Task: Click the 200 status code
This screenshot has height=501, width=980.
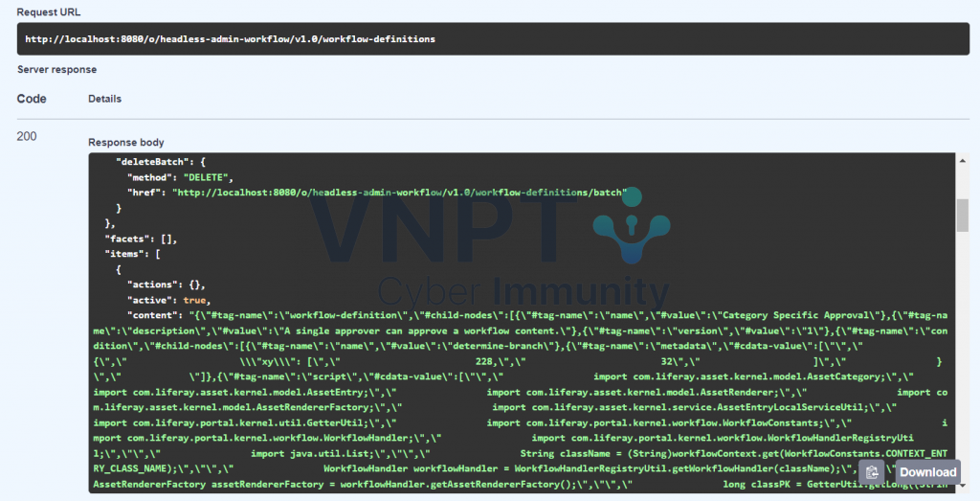Action: [x=27, y=137]
